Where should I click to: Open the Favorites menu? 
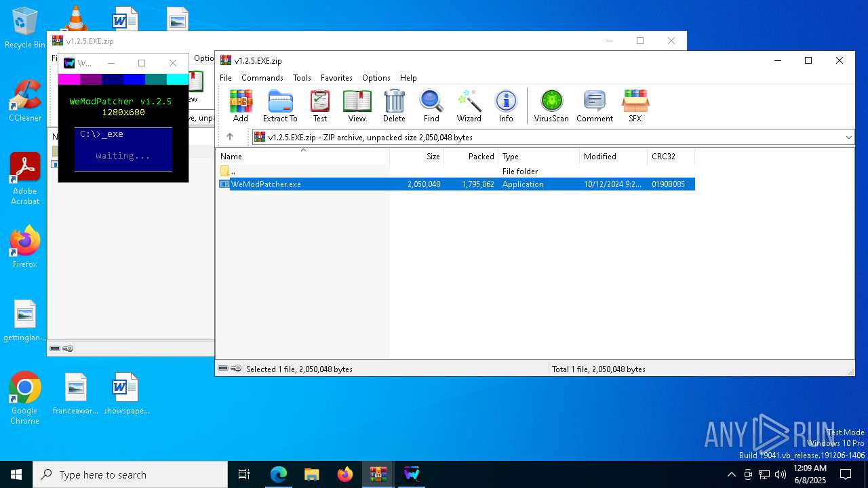336,78
